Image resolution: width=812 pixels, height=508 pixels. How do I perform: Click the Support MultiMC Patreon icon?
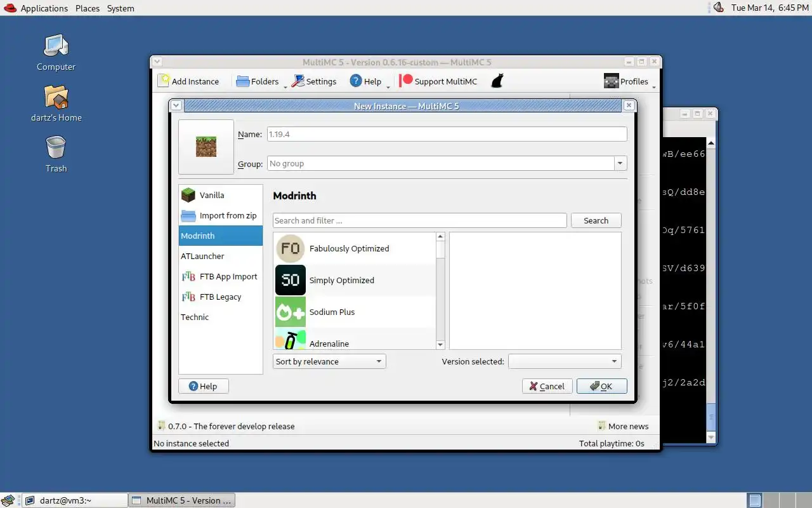coord(406,81)
